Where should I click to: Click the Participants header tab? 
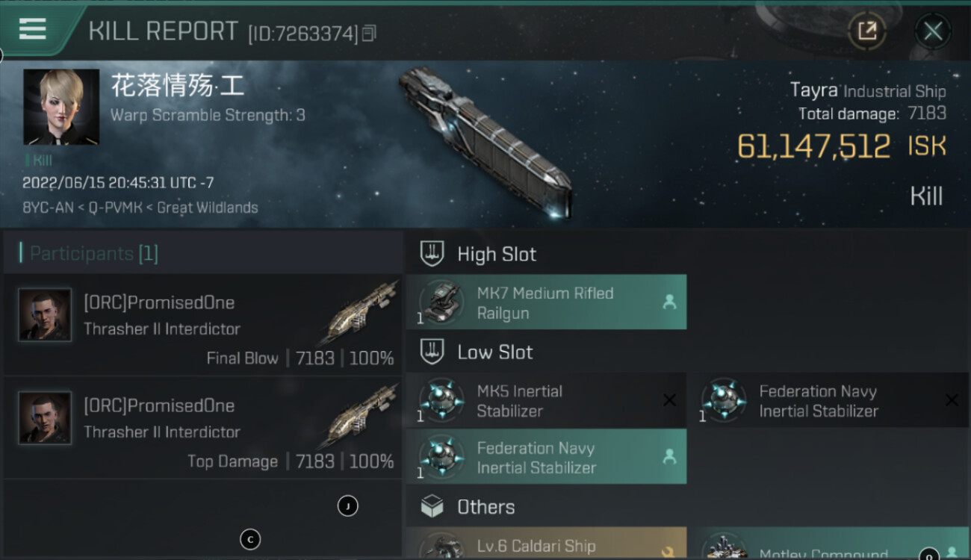93,254
